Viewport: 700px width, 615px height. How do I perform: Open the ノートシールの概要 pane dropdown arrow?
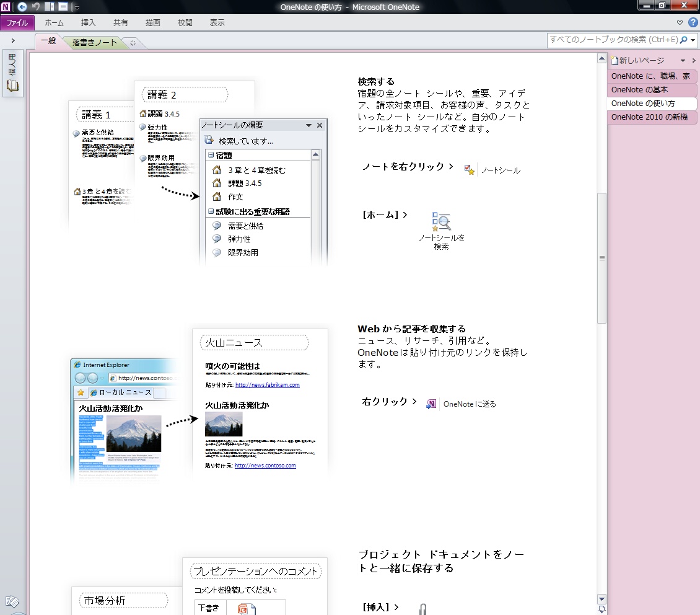coord(308,125)
